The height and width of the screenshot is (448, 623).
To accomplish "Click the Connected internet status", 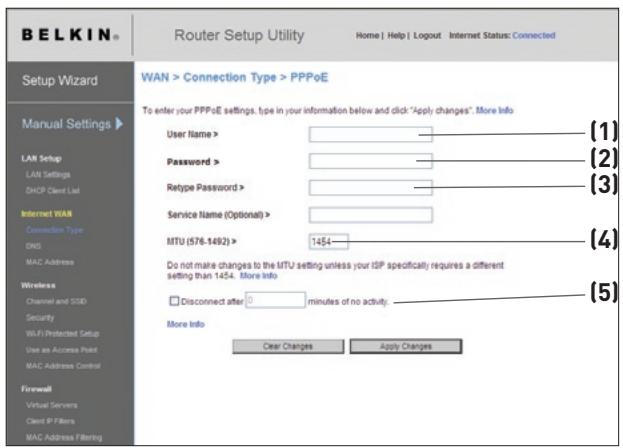I will tap(534, 35).
